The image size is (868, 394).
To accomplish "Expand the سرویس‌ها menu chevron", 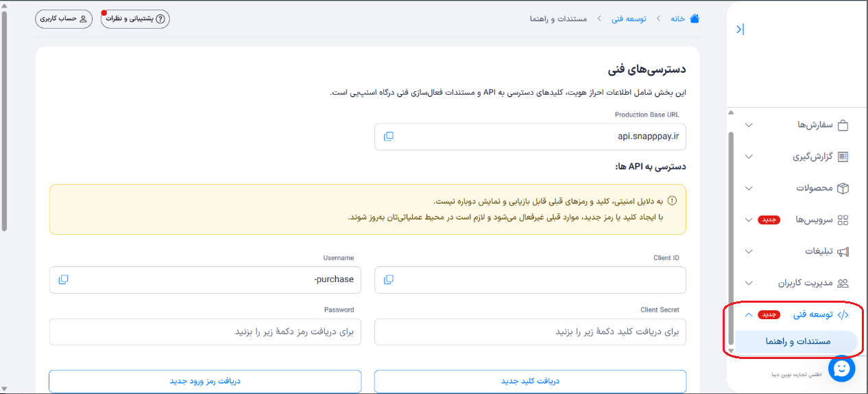I will (749, 220).
